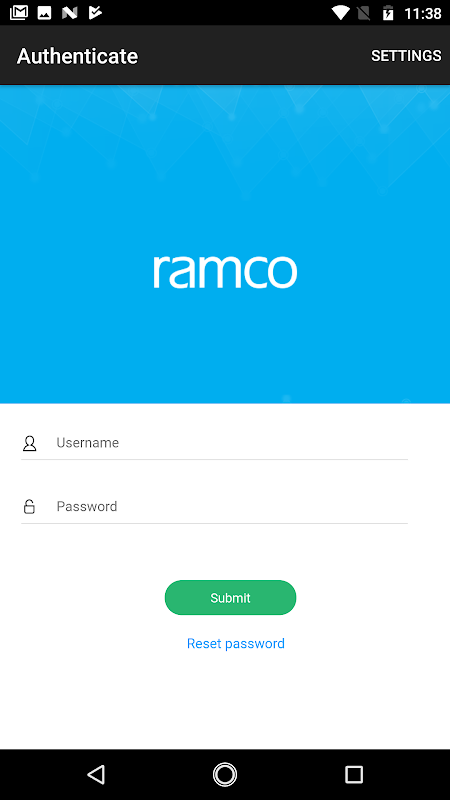Tap the padlock icon beside Password
450x800 pixels.
(x=30, y=507)
